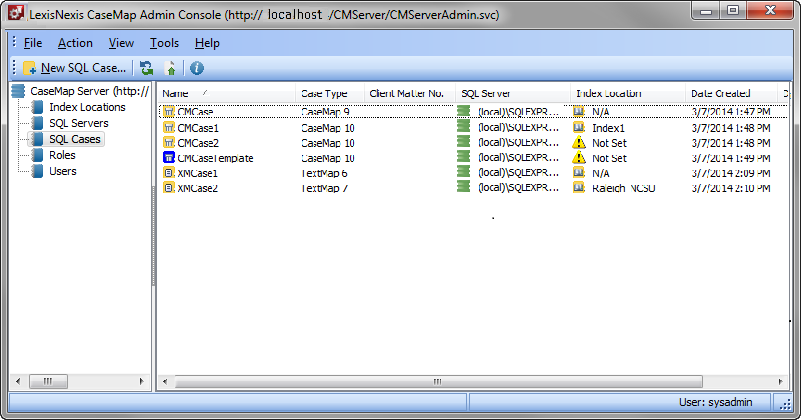Click the tree pane scrollbar thumb
Image resolution: width=801 pixels, height=420 pixels.
tap(48, 381)
